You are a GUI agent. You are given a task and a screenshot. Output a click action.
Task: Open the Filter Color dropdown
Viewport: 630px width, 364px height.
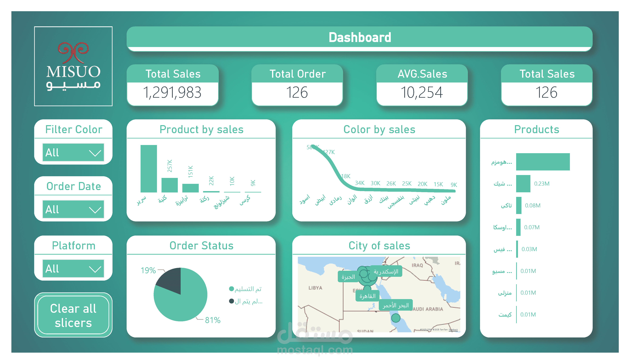[73, 152]
